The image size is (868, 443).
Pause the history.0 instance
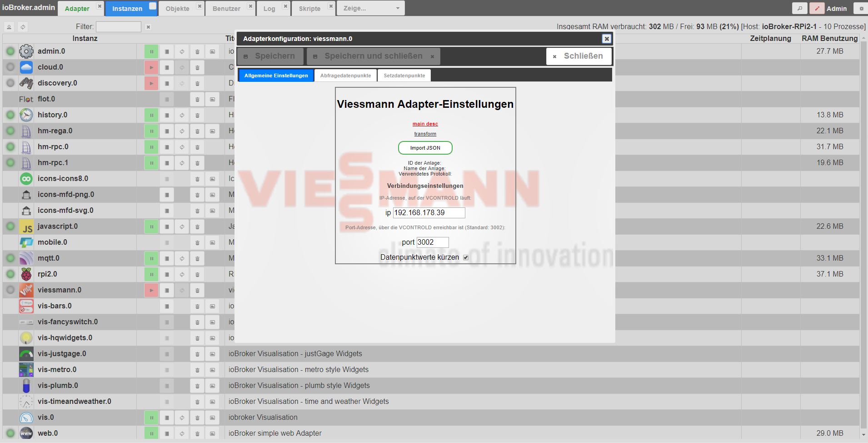click(151, 115)
